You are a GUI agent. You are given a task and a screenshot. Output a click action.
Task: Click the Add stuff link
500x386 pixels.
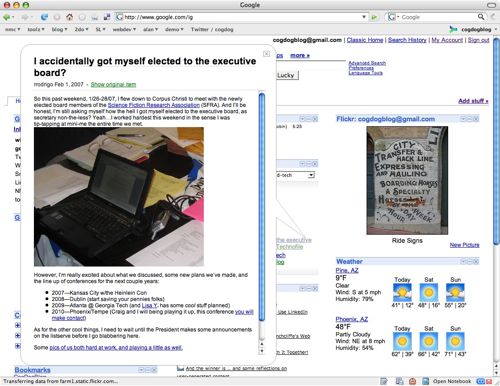pos(473,101)
